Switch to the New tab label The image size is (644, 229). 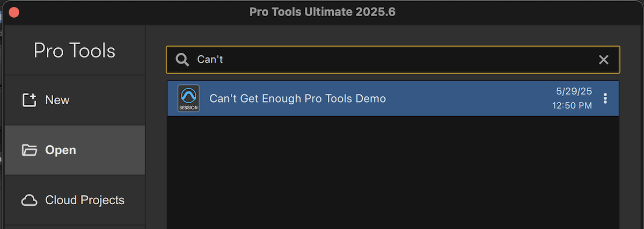(x=57, y=100)
